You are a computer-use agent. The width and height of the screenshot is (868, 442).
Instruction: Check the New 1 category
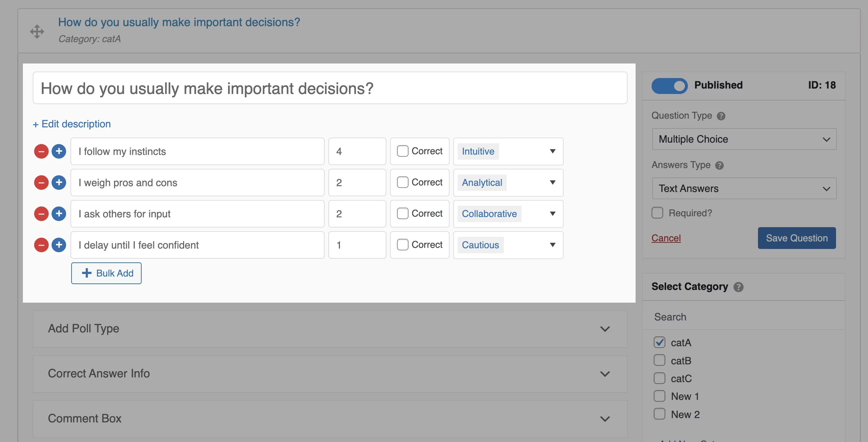[x=660, y=396]
